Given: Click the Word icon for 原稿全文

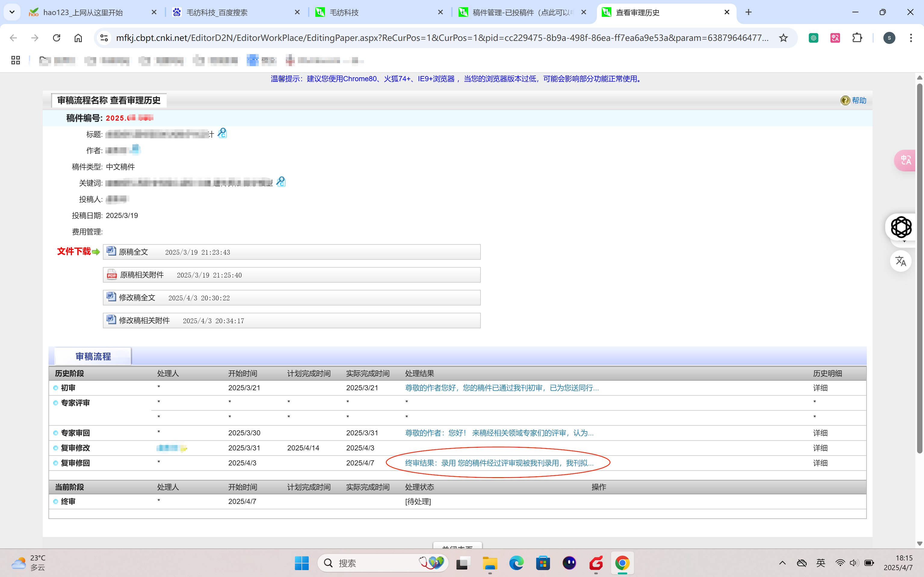Looking at the screenshot, I should coord(111,251).
